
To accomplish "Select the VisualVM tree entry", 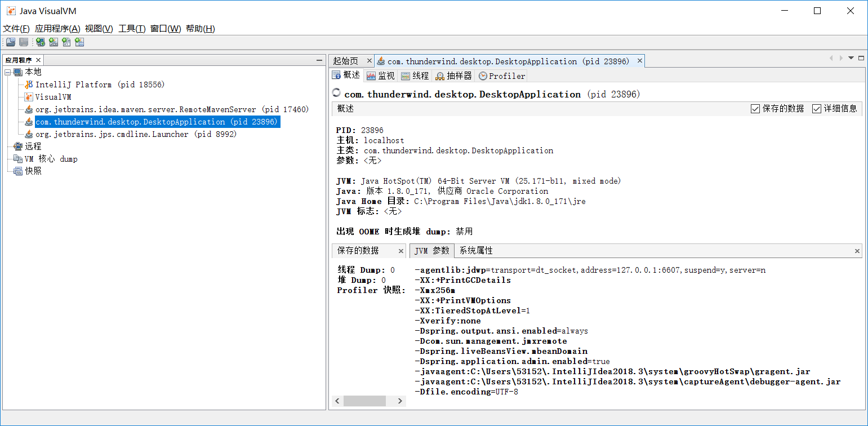I will (53, 97).
